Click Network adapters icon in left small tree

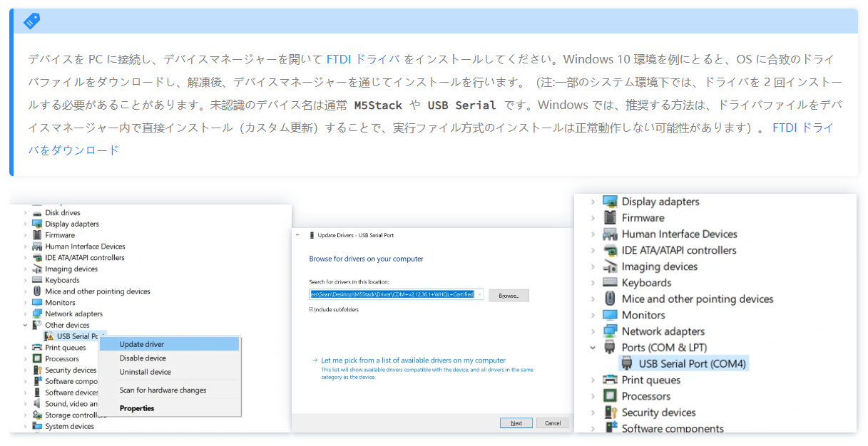coord(37,313)
